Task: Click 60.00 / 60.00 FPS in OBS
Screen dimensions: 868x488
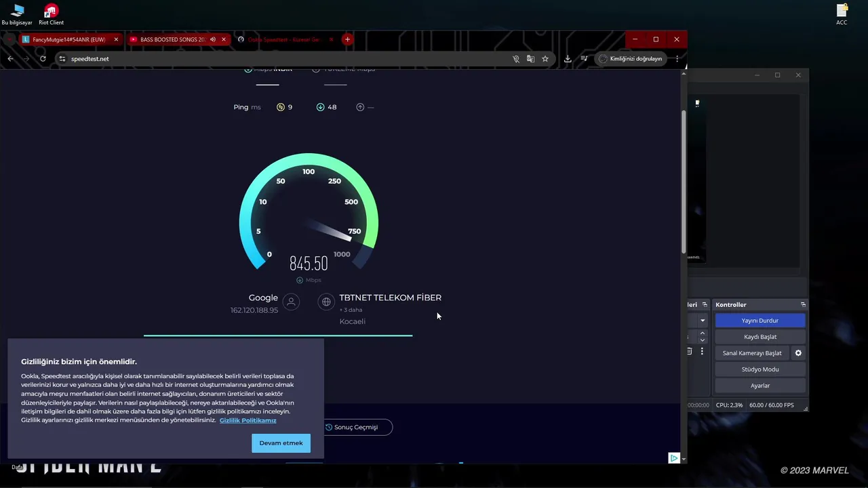Action: [772, 405]
